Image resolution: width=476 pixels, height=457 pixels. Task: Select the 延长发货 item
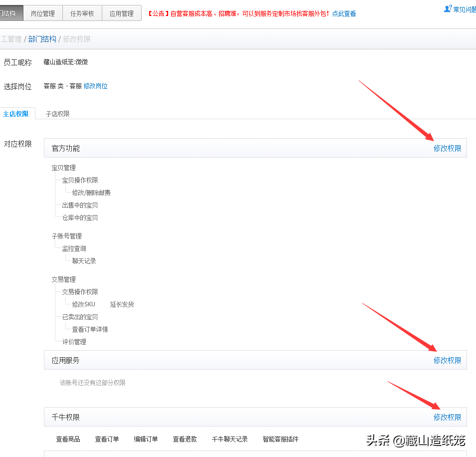(122, 304)
